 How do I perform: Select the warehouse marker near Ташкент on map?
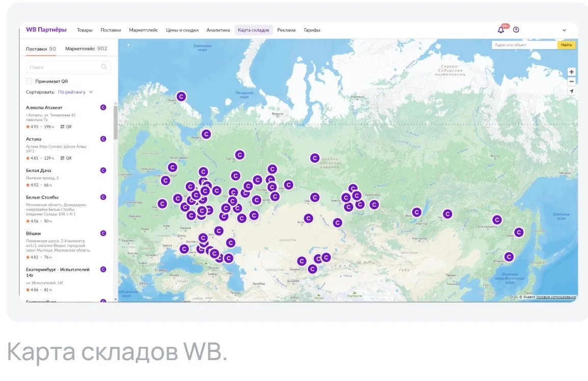302,261
